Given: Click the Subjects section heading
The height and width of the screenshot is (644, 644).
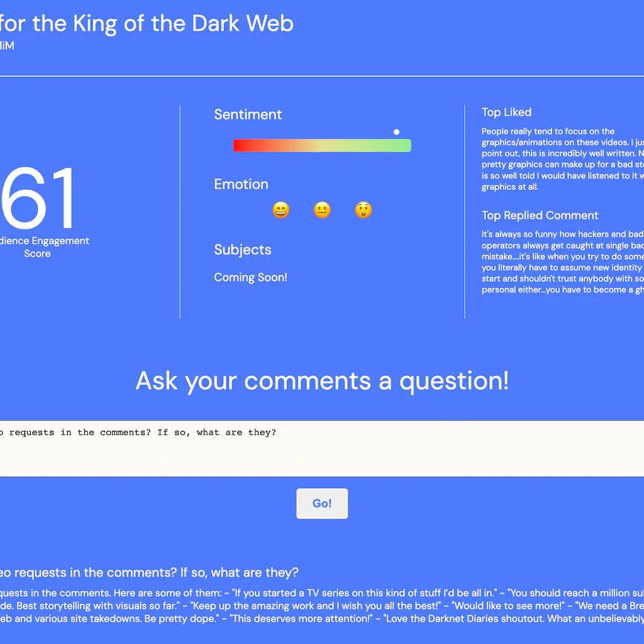Looking at the screenshot, I should pyautogui.click(x=243, y=250).
